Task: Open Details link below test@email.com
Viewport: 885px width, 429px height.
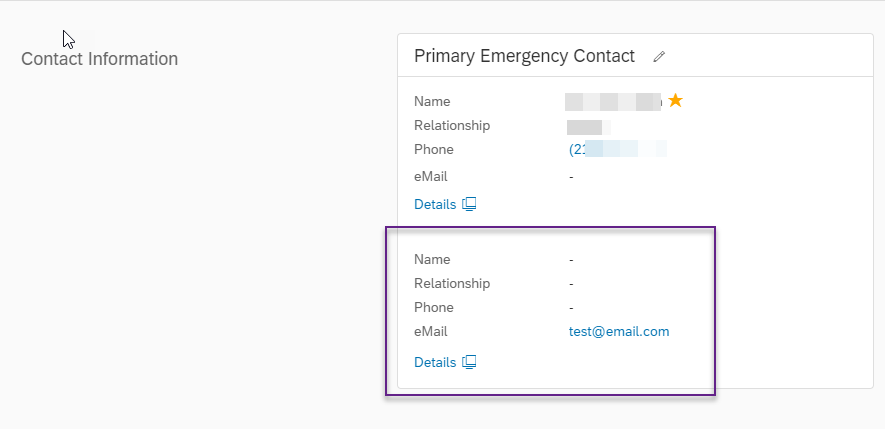Action: tap(435, 362)
